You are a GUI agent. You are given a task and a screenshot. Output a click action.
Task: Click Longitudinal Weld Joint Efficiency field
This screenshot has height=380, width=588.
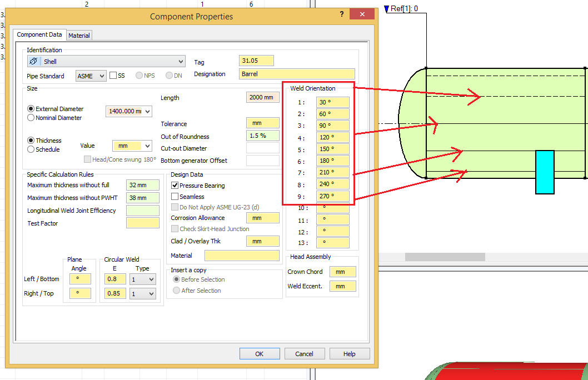(142, 211)
